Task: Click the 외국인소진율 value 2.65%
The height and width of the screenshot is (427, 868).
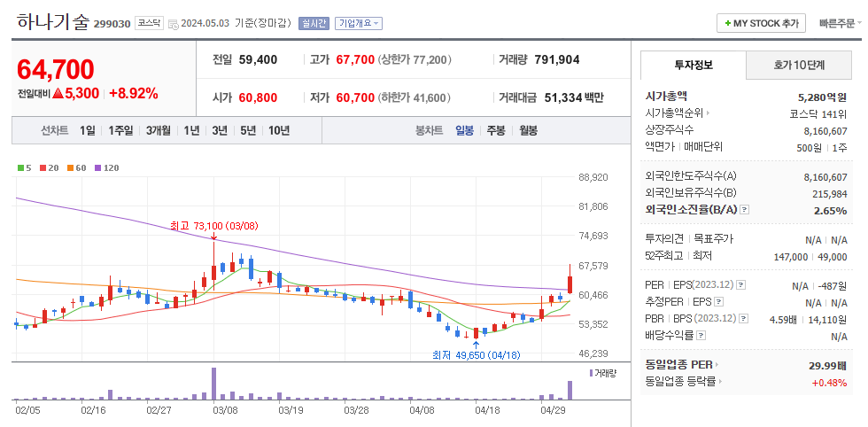Action: tap(831, 211)
